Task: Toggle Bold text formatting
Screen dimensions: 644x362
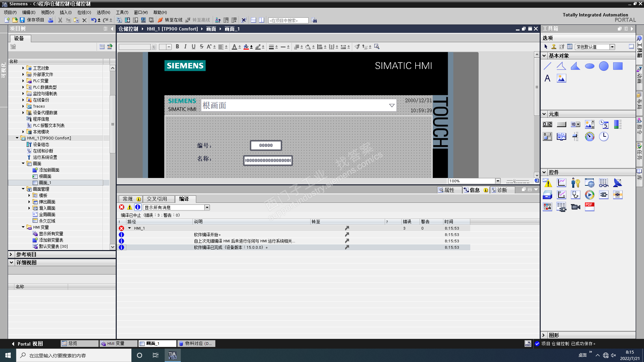Action: click(177, 47)
